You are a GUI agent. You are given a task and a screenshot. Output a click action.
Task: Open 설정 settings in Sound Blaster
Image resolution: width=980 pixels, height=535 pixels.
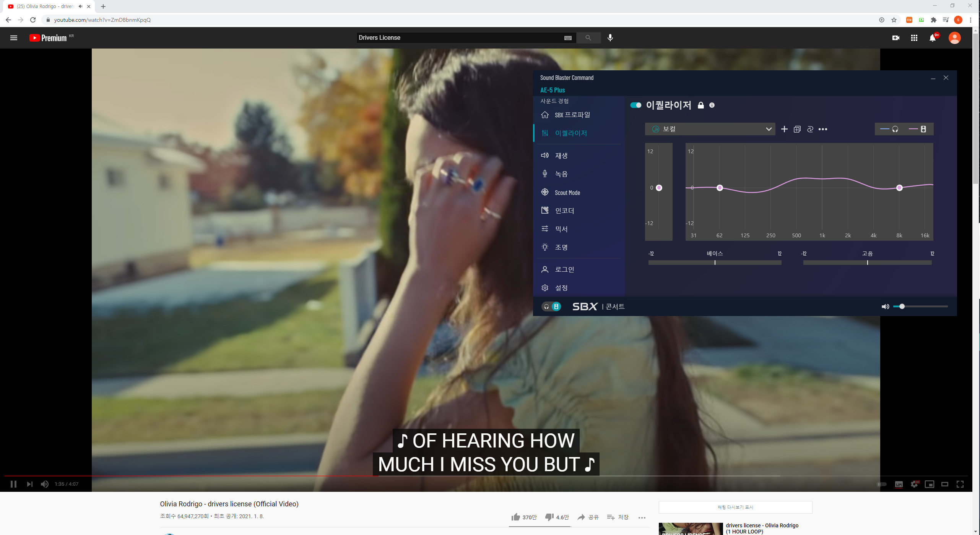pos(579,288)
